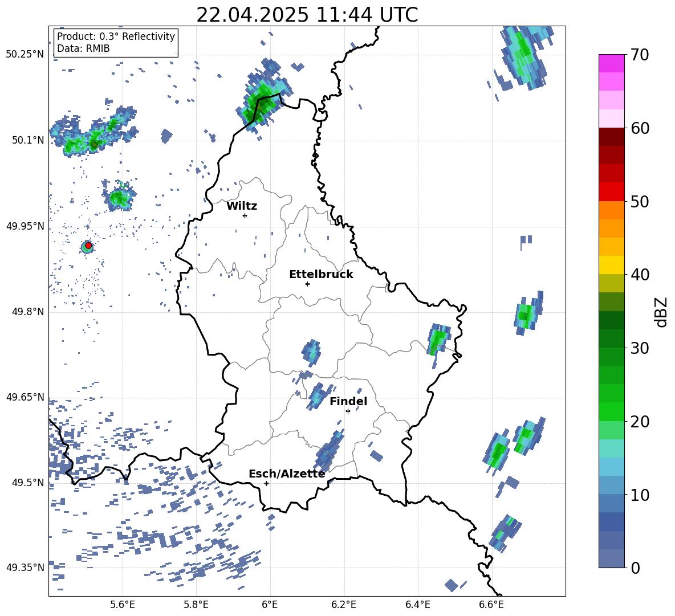This screenshot has width=675, height=616.
Task: Click the 6°E longitude label
Action: [270, 605]
